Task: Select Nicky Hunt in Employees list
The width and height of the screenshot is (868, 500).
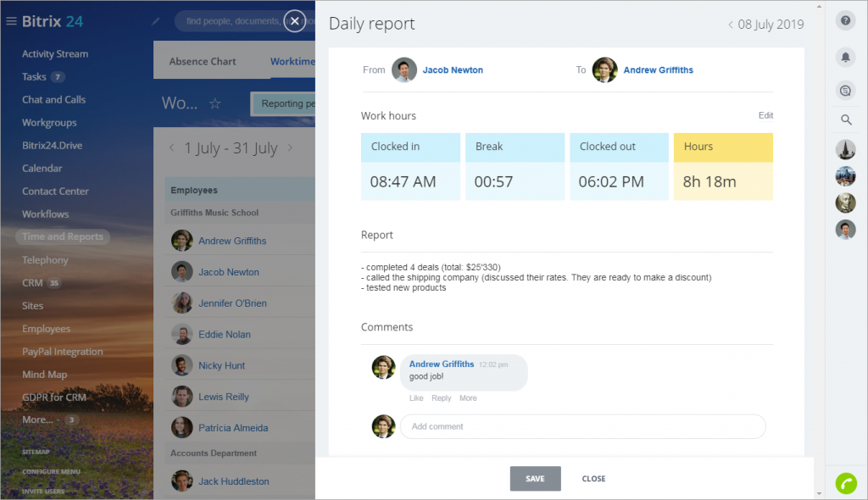Action: pyautogui.click(x=221, y=365)
